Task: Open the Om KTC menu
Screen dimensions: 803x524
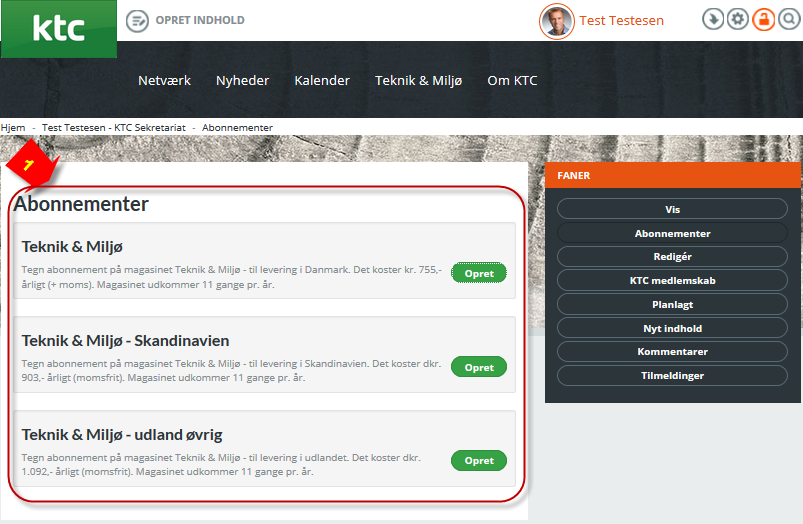Action: tap(512, 80)
